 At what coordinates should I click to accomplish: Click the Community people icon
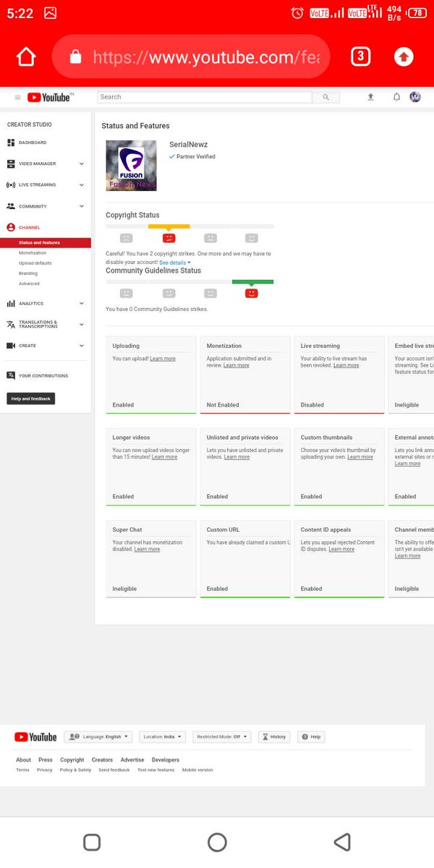pyautogui.click(x=11, y=206)
